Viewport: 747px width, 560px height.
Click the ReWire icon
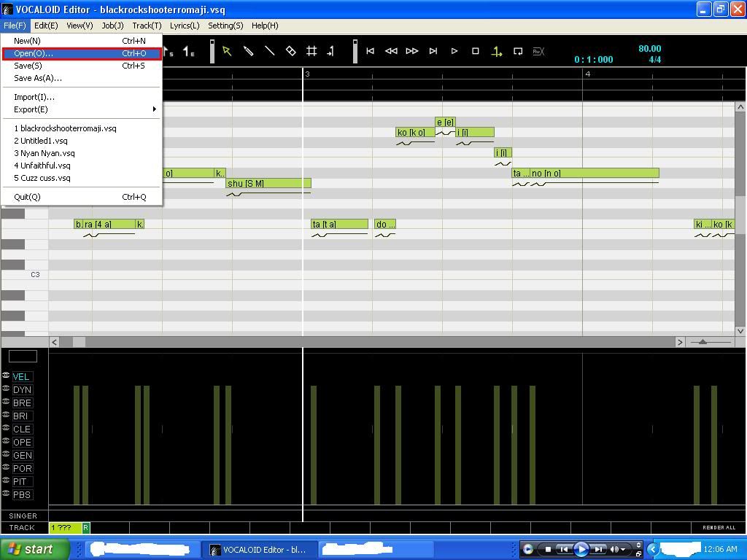coord(538,51)
